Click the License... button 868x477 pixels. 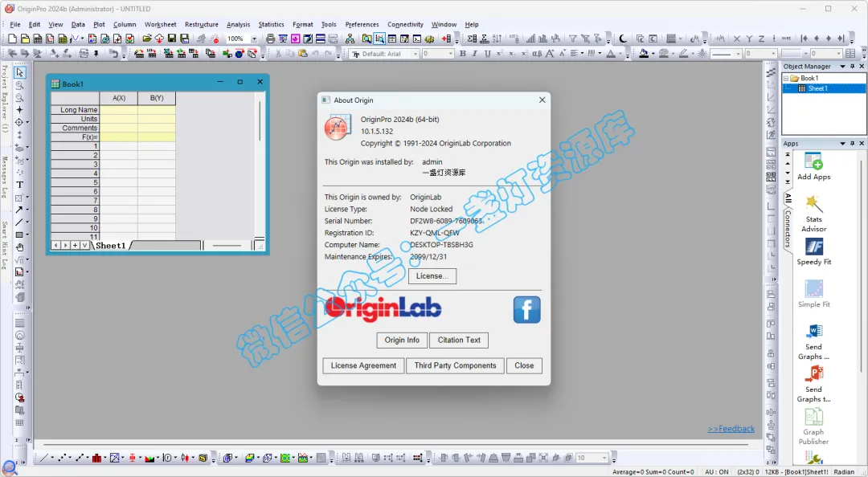click(x=432, y=276)
